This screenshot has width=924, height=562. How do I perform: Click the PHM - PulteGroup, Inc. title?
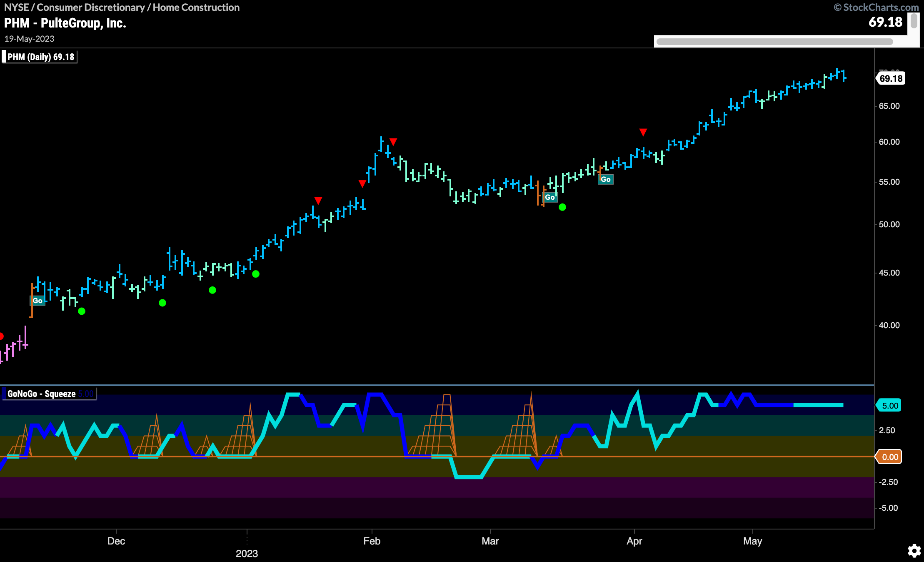coord(65,23)
